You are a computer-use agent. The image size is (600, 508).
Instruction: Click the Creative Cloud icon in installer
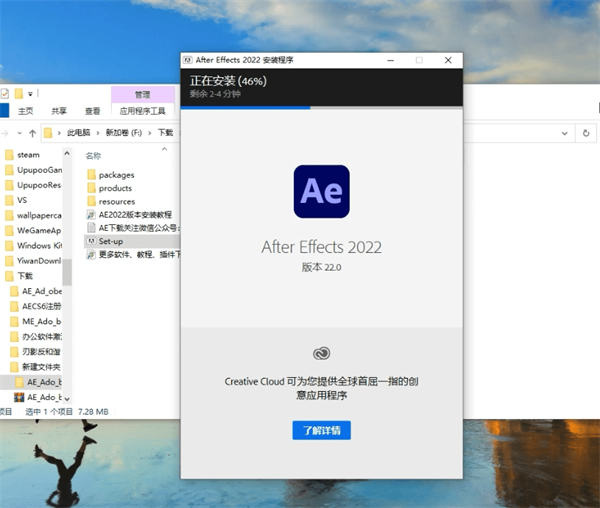pyautogui.click(x=321, y=353)
